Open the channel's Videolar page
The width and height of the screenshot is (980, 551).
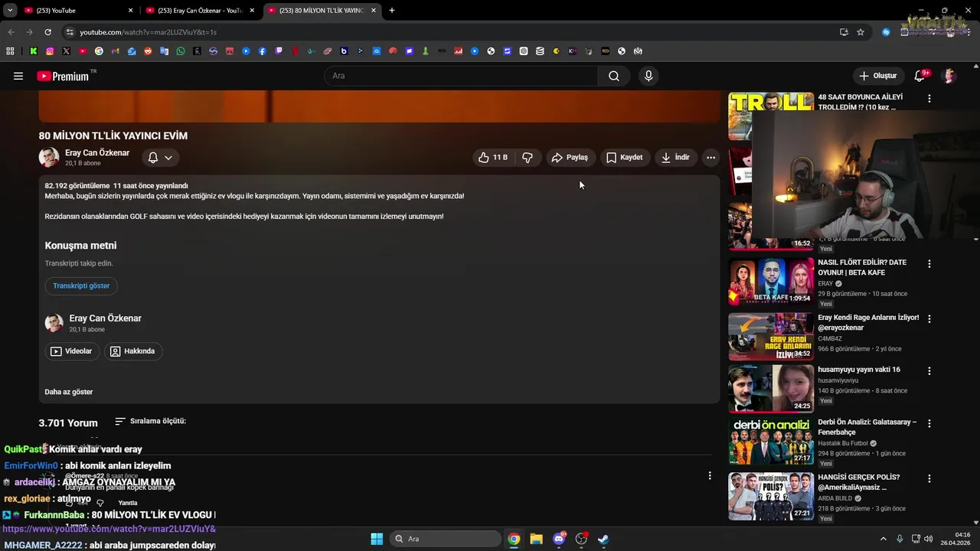point(72,351)
